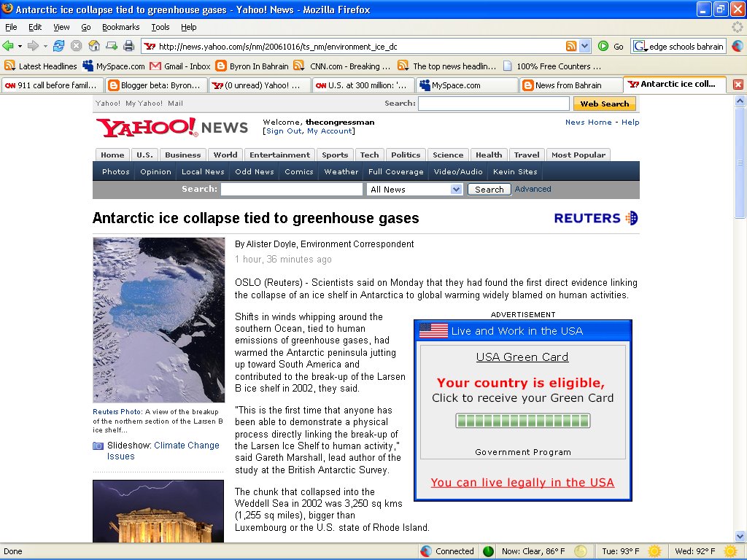747x560 pixels.
Task: Open the Climate Change Issues slideshow link
Action: pyautogui.click(x=163, y=451)
